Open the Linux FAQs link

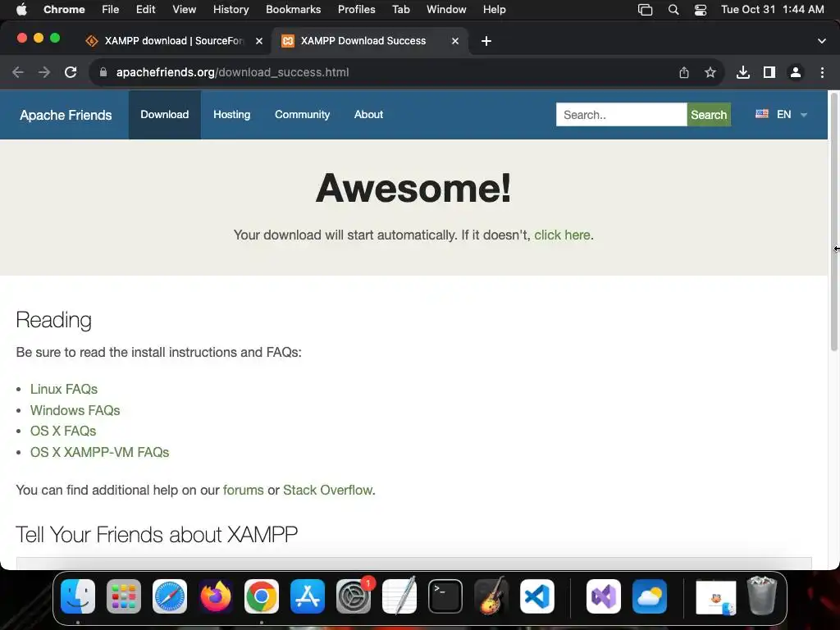pyautogui.click(x=64, y=389)
